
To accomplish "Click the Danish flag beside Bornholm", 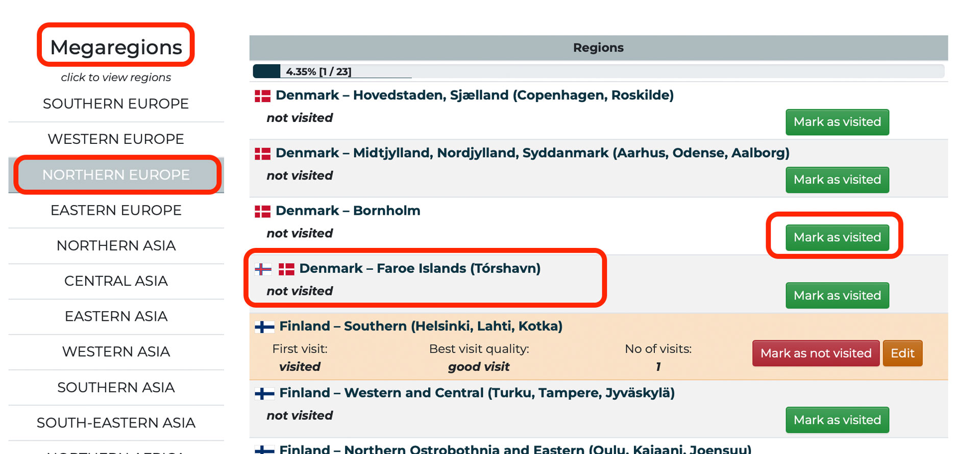I will (262, 211).
